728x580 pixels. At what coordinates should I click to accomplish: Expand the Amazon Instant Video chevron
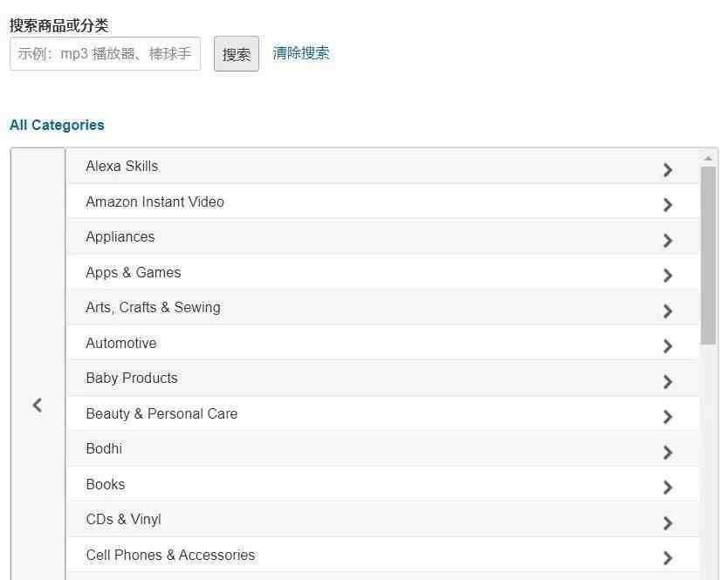pyautogui.click(x=668, y=205)
